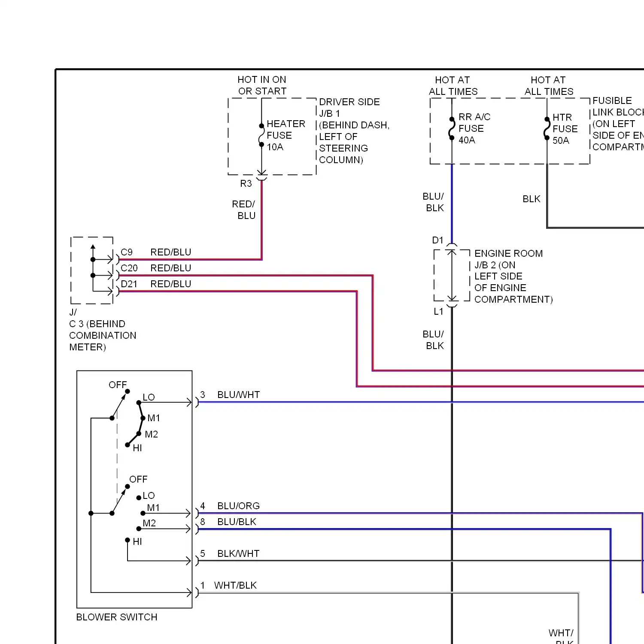Click the C9 RED/BLU wire label

click(156, 252)
